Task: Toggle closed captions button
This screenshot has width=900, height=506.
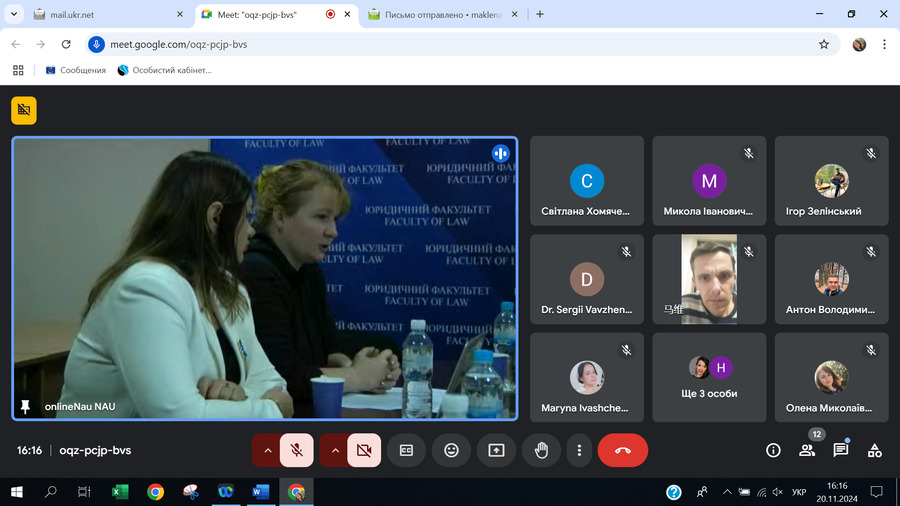Action: coord(406,451)
